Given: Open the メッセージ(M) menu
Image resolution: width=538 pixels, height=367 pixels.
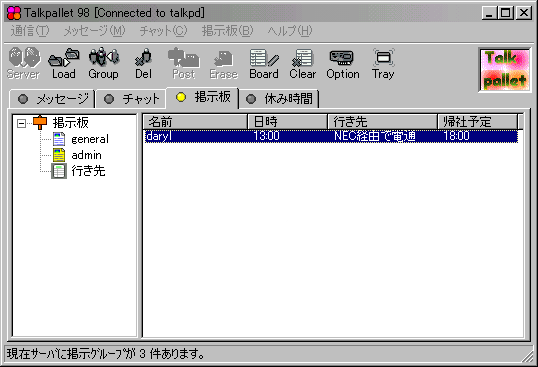Looking at the screenshot, I should pos(94,31).
